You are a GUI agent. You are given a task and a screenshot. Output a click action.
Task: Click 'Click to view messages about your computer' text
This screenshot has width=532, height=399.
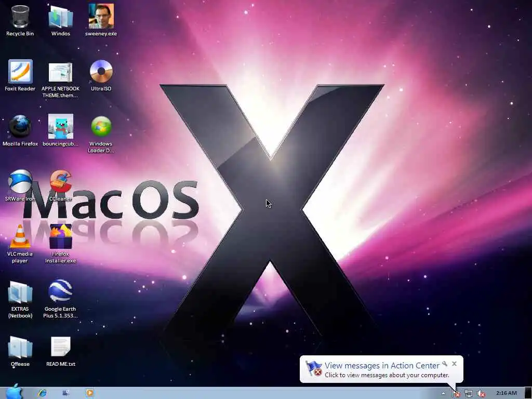coord(387,375)
